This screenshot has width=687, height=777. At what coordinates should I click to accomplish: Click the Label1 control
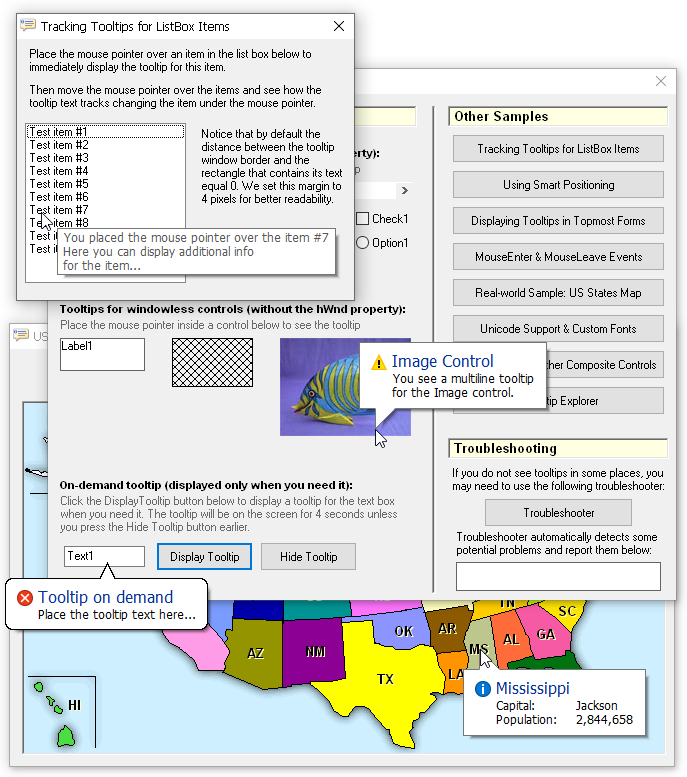pos(102,354)
